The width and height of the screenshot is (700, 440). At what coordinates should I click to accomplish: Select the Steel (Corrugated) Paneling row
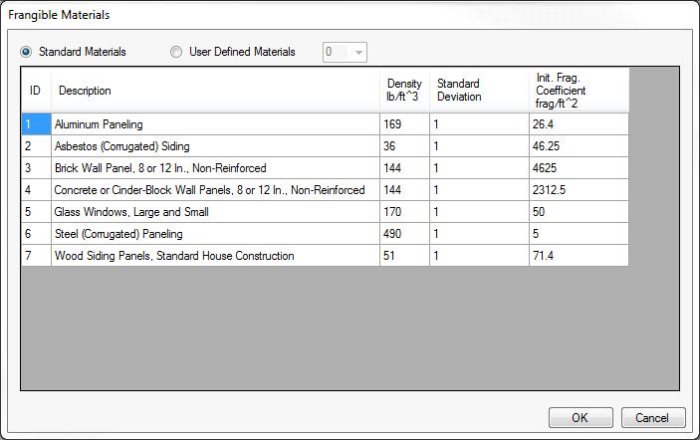point(214,234)
